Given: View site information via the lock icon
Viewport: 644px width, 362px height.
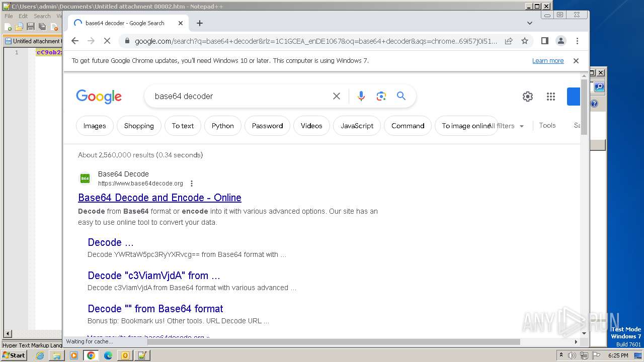Looking at the screenshot, I should 127,41.
